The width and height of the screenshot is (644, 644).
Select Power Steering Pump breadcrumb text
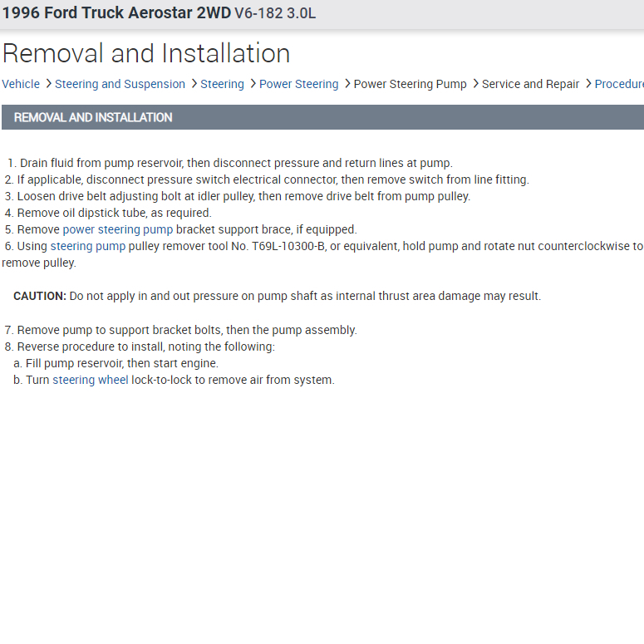[410, 84]
